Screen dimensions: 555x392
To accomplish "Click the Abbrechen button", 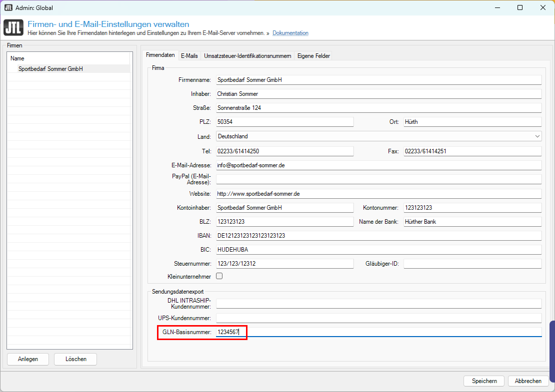I will coord(528,381).
